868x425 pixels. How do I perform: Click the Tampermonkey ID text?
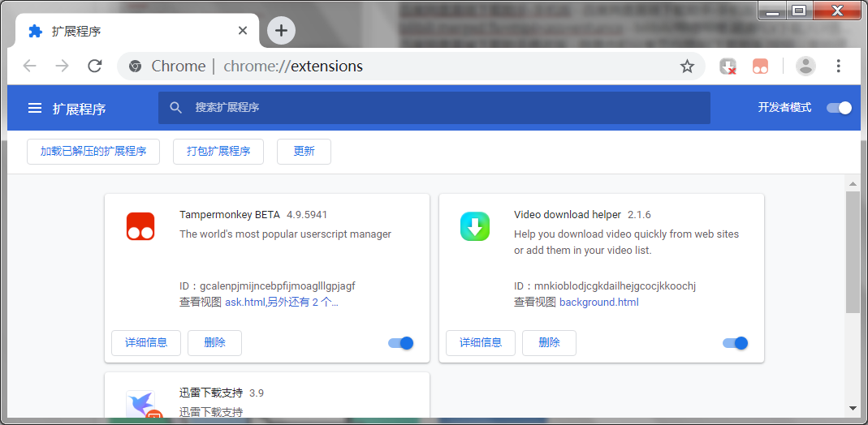(267, 286)
